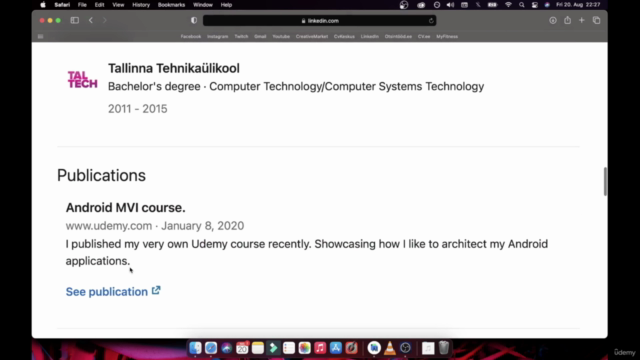Open bookmarks grid icon in favorites bar

pos(40,36)
